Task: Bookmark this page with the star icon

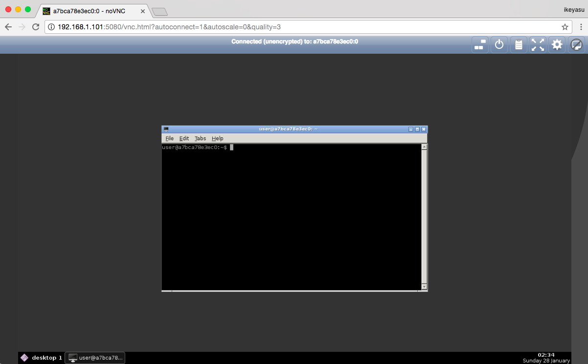Action: tap(565, 27)
